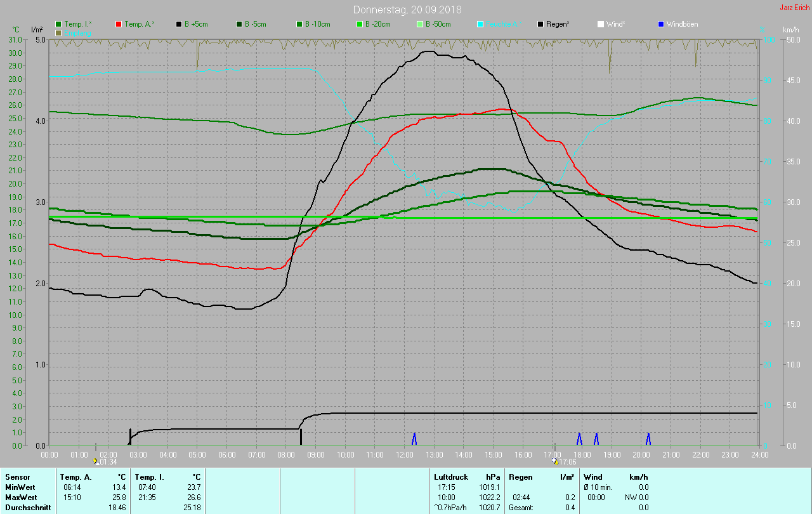Click the blue Windböen legend square
Image resolution: width=812 pixels, height=514 pixels.
click(661, 24)
